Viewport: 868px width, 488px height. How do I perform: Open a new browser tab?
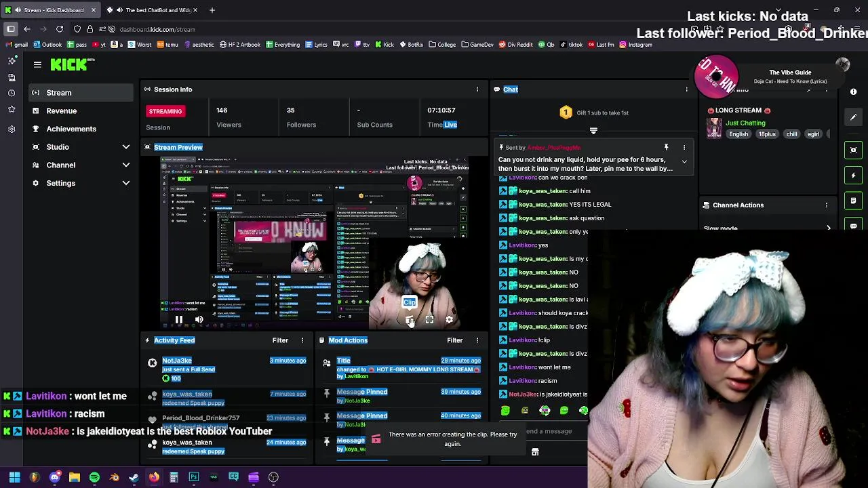(x=212, y=10)
